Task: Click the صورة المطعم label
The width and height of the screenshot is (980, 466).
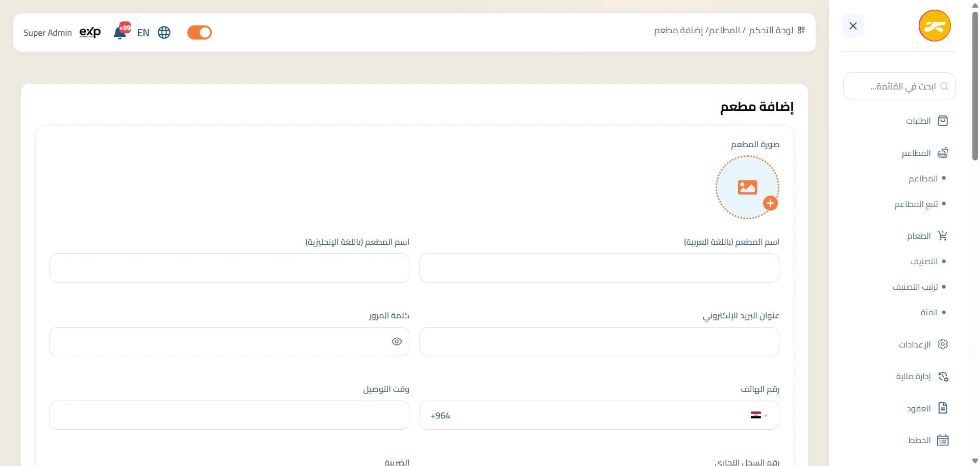Action: 755,145
